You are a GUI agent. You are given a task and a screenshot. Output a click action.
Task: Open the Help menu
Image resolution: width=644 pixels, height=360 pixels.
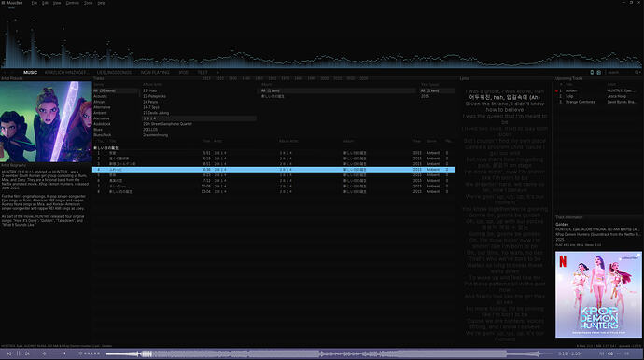coord(101,3)
